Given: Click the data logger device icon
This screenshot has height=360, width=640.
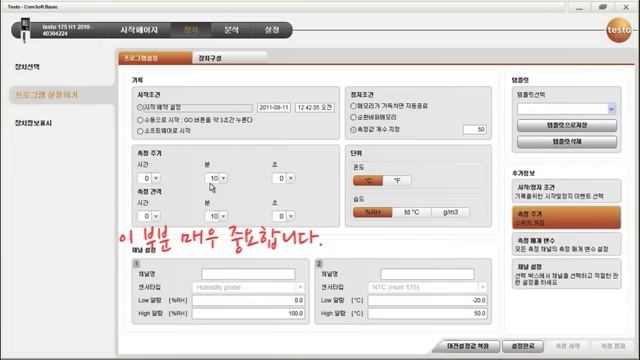Looking at the screenshot, I should click(x=25, y=29).
